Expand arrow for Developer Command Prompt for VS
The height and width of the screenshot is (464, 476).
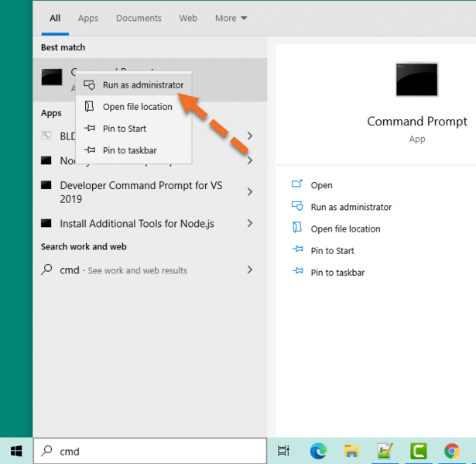tap(249, 192)
